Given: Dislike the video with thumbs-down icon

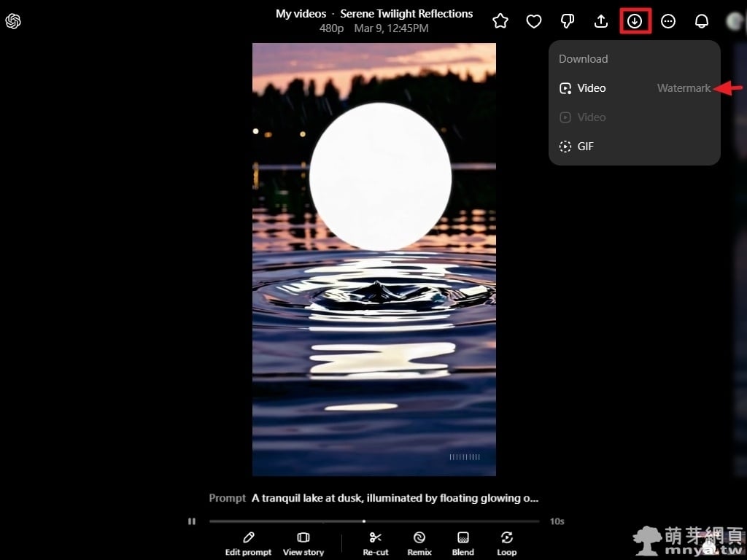Looking at the screenshot, I should click(568, 21).
